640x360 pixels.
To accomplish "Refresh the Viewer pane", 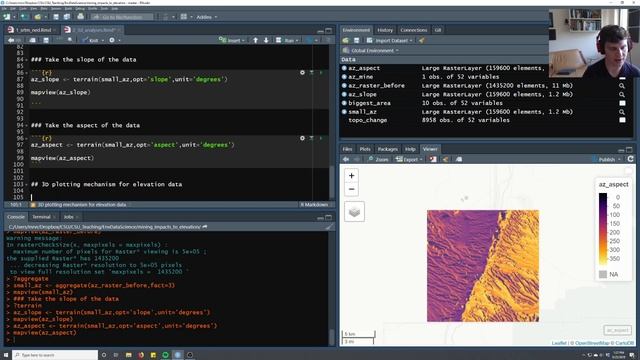I will [630, 159].
